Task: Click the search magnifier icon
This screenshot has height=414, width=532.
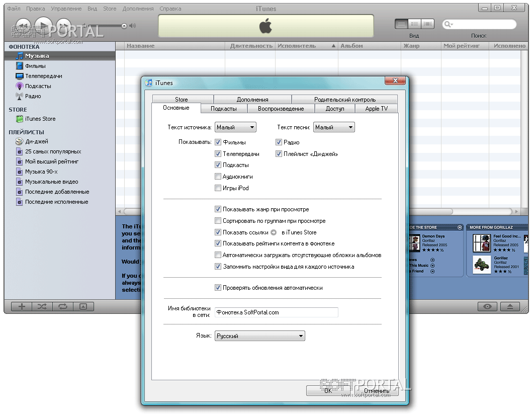Action: tap(448, 24)
